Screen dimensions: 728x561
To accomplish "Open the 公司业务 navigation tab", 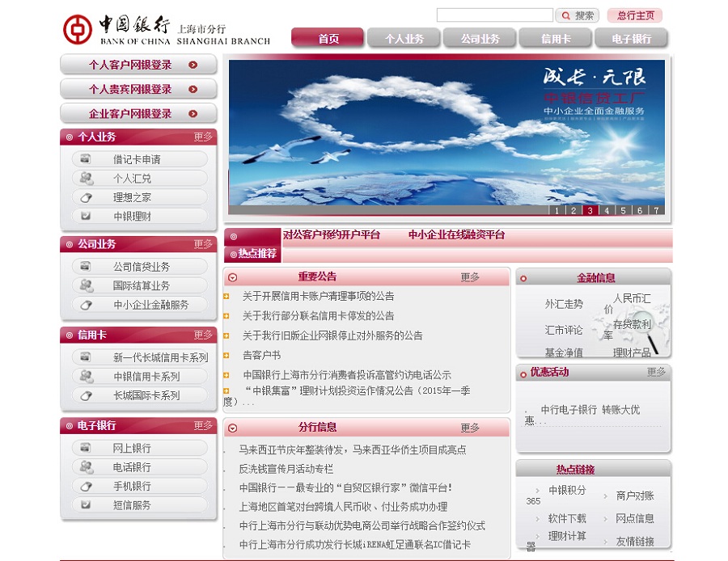I will (480, 38).
